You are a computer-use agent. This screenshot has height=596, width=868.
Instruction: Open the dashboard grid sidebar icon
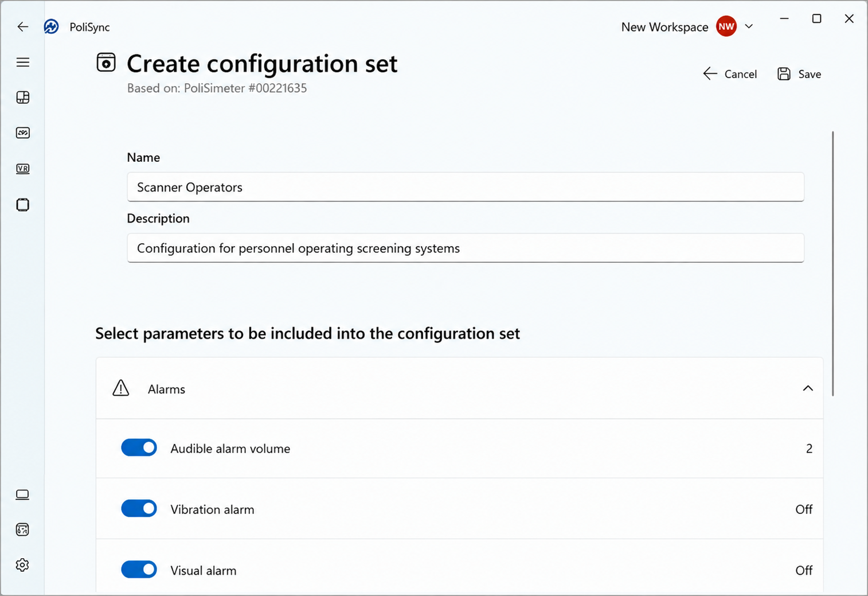click(23, 98)
